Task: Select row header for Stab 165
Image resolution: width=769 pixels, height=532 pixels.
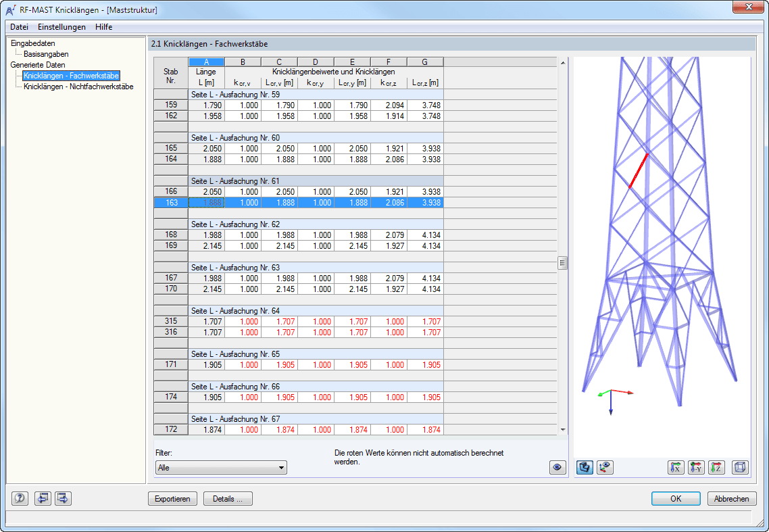Action: point(171,148)
